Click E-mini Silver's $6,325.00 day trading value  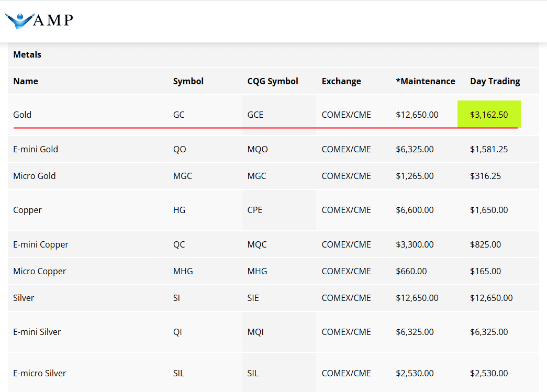489,332
